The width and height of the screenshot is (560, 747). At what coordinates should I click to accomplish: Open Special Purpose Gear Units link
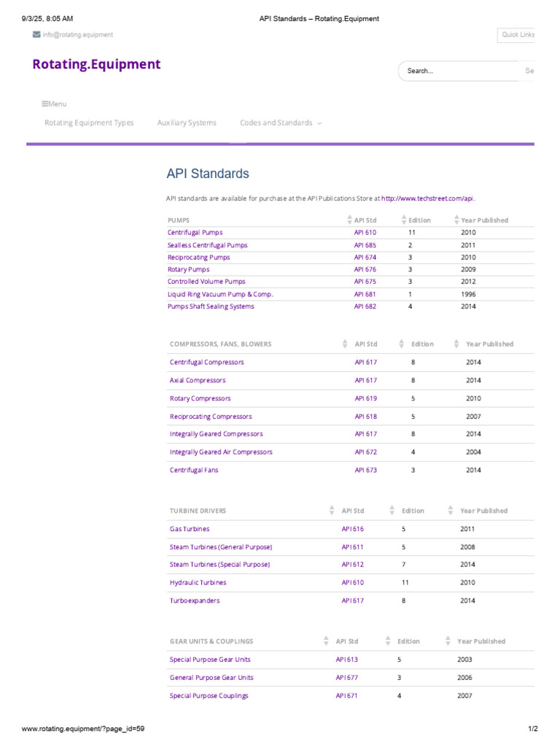210,659
